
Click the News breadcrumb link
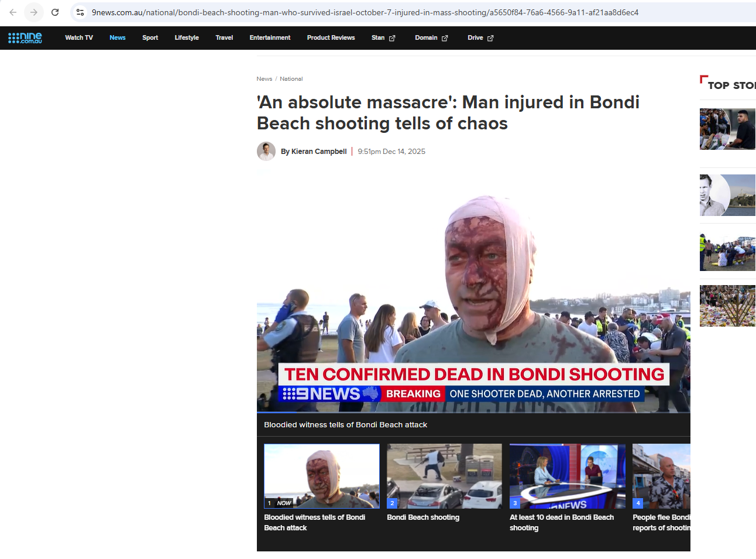[264, 79]
